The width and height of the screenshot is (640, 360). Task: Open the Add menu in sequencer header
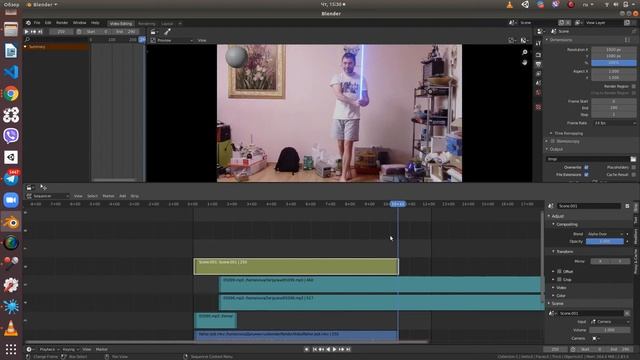tap(122, 196)
